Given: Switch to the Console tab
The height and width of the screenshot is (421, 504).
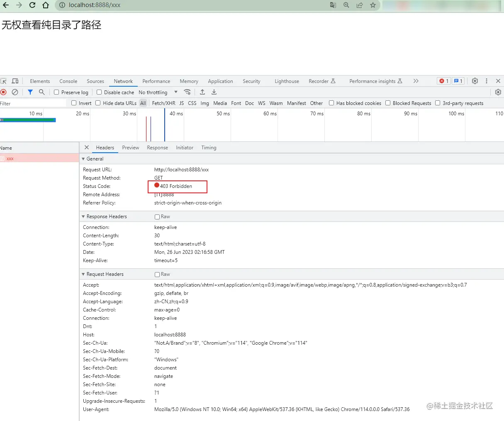Looking at the screenshot, I should [x=68, y=81].
